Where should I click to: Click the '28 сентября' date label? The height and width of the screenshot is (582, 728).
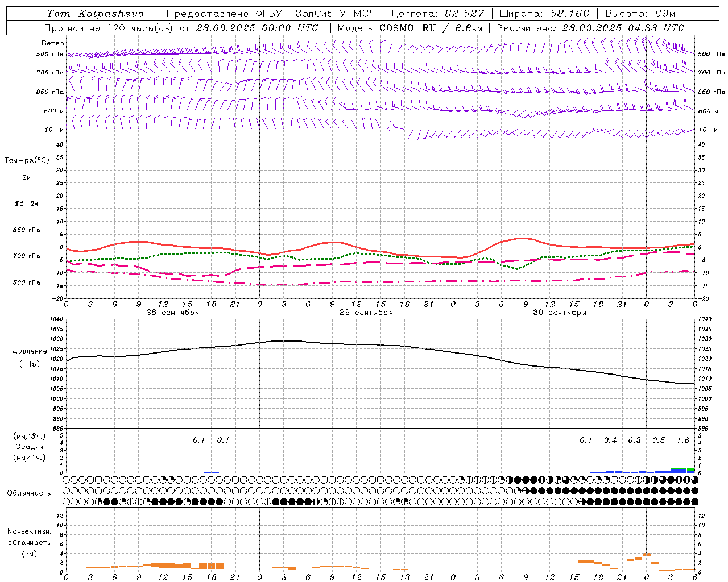[x=172, y=313]
